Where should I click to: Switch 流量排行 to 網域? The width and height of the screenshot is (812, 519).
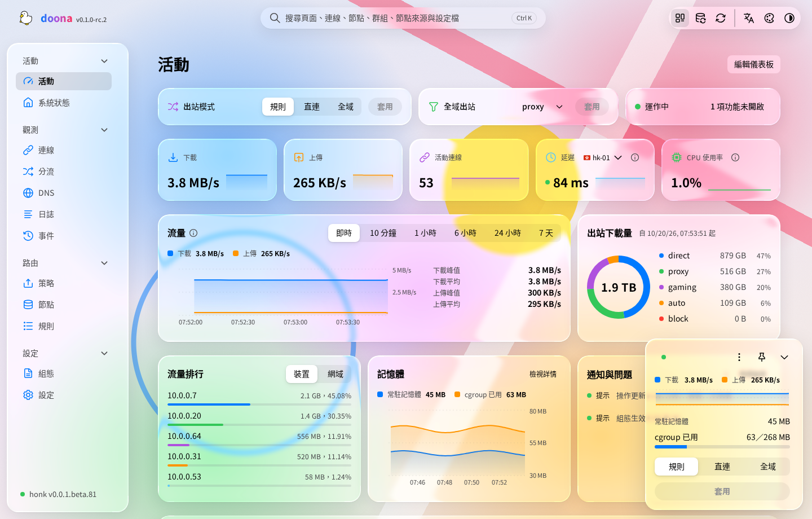(336, 374)
